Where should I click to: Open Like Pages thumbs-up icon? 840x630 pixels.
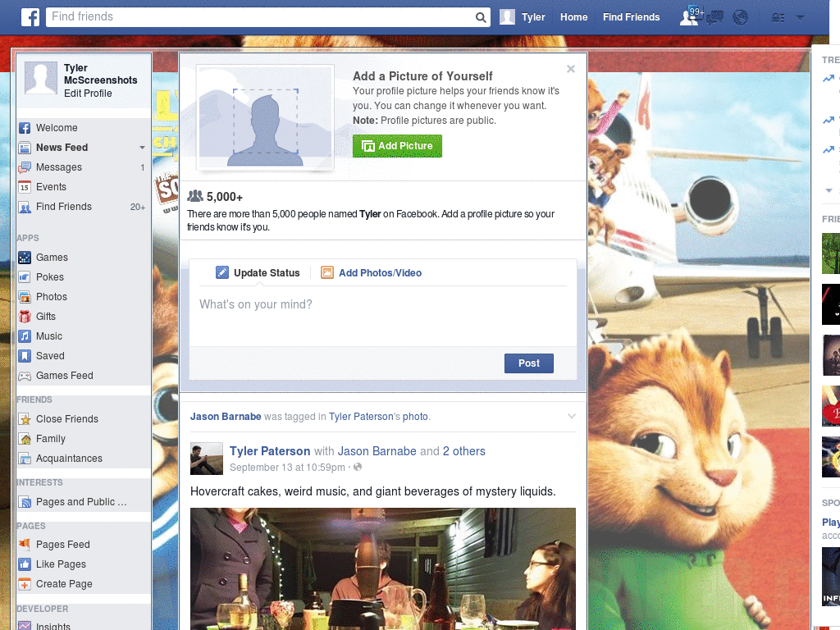tap(25, 564)
